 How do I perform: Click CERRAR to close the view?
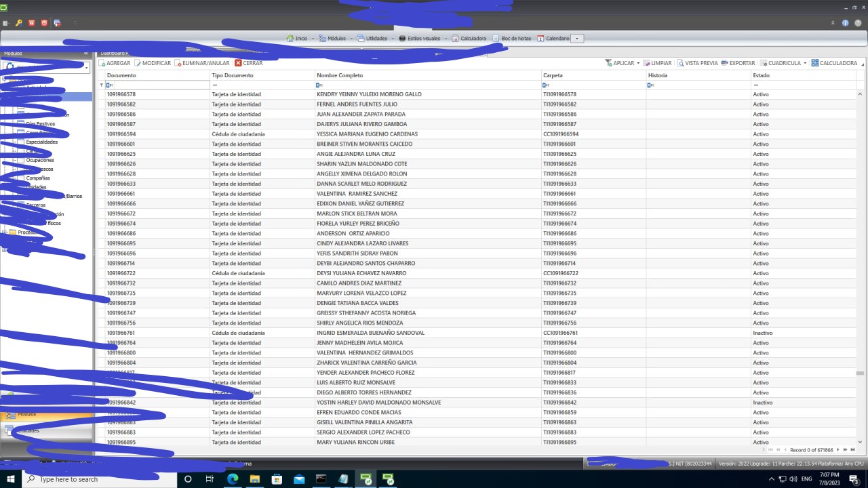click(248, 63)
